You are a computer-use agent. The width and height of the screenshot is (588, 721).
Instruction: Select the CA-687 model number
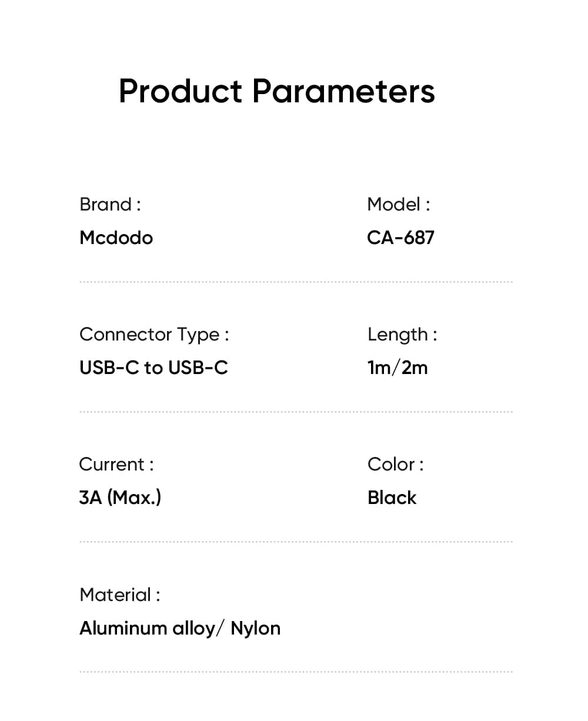coord(400,238)
